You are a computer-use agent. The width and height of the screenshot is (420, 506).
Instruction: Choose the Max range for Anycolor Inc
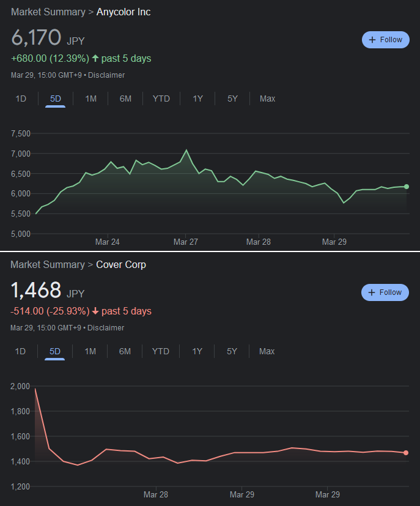[267, 99]
